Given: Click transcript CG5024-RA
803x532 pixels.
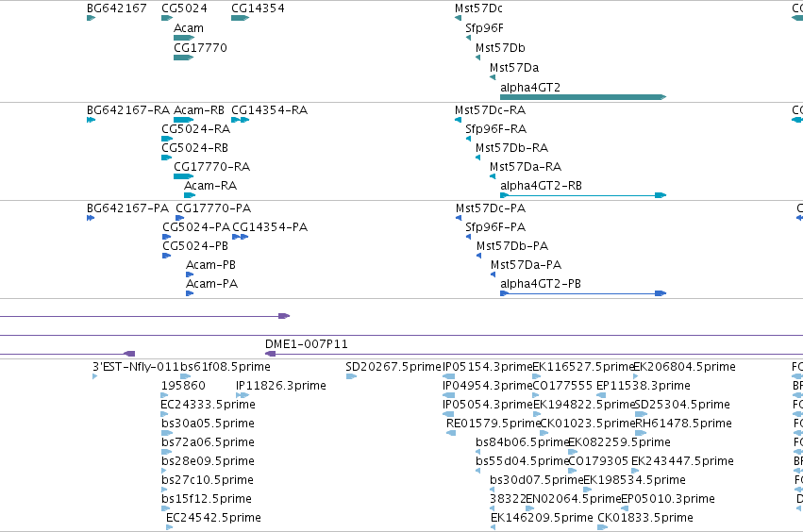Looking at the screenshot, I should point(195,129).
